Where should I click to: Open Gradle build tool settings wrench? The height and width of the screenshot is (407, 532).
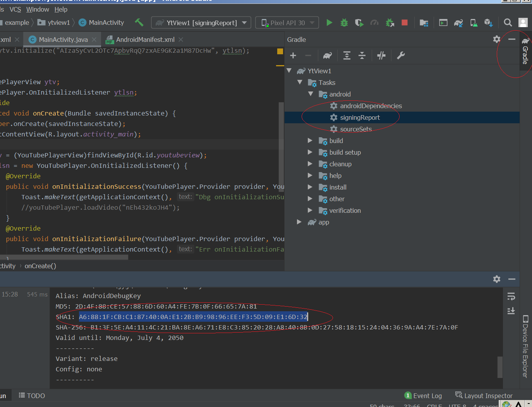401,55
